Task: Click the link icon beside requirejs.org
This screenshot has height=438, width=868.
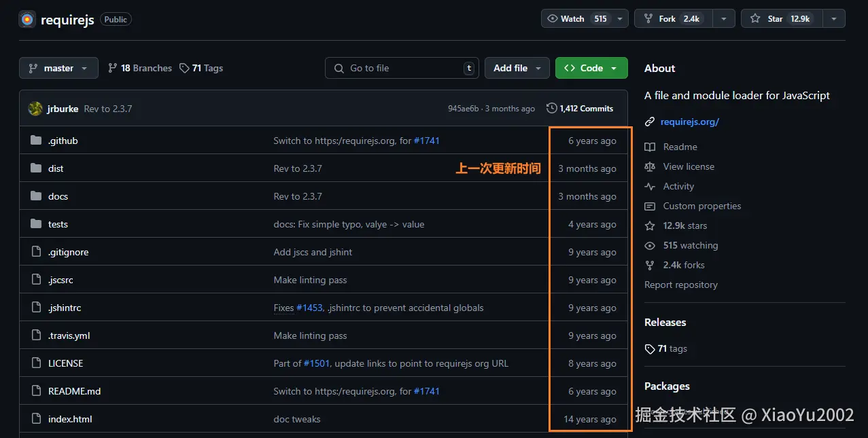Action: pos(650,122)
